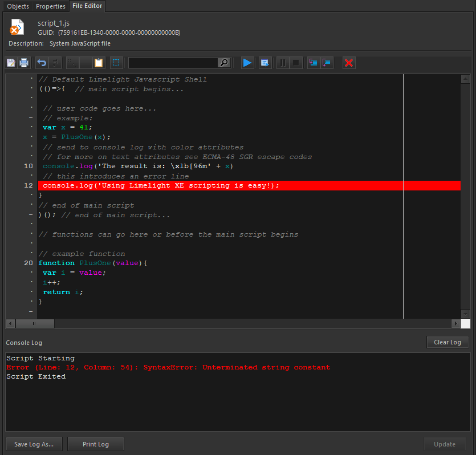Screen dimensions: 476x455
Task: Click the Save Log As... button
Action: pyautogui.click(x=34, y=444)
